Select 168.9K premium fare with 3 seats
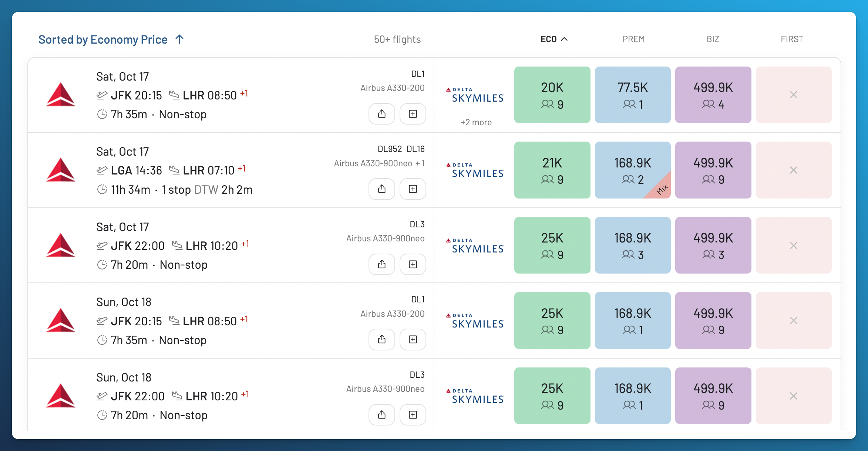 coord(633,245)
